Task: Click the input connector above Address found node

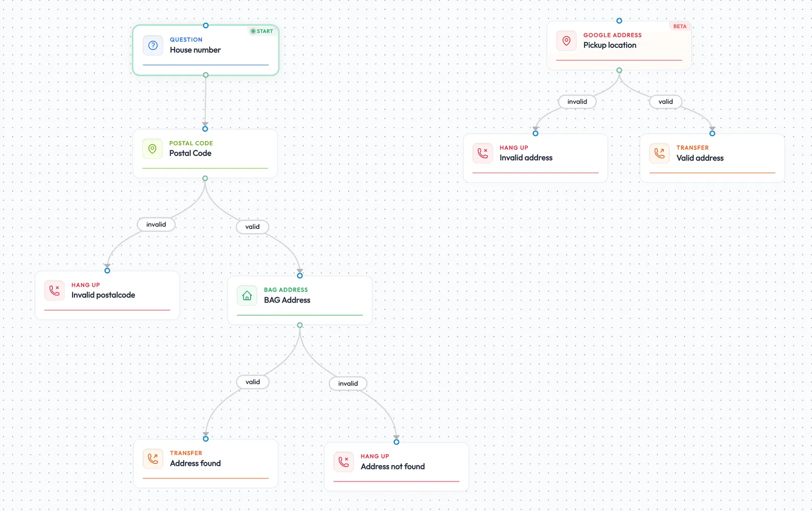Action: point(206,438)
